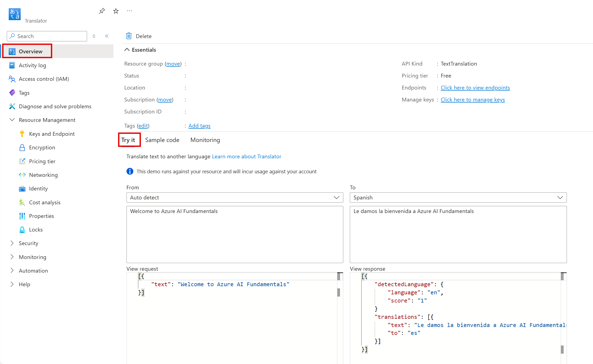Viewport: 593px width, 364px height.
Task: Click the Pricing tier icon in the sidebar
Action: tap(22, 161)
